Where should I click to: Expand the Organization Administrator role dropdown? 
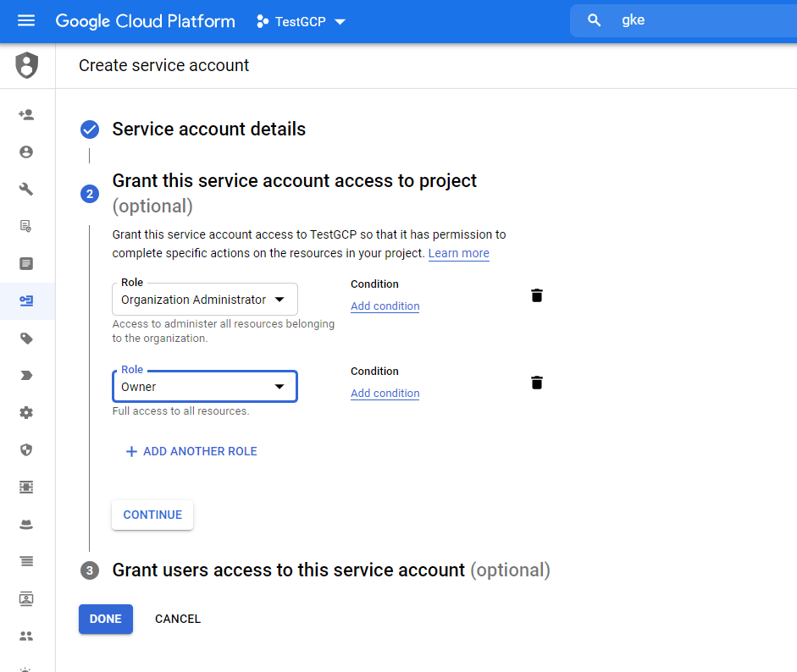[x=205, y=300]
